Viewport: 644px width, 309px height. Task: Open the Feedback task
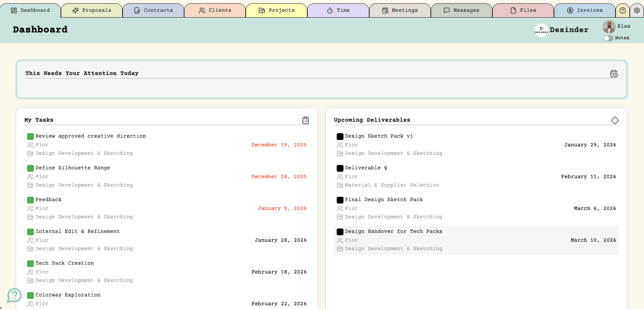point(48,199)
